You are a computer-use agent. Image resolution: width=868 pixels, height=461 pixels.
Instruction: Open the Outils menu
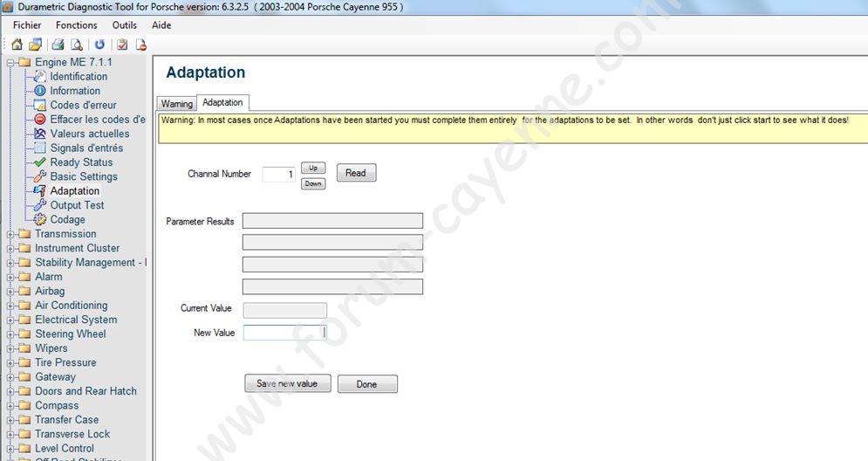tap(125, 25)
